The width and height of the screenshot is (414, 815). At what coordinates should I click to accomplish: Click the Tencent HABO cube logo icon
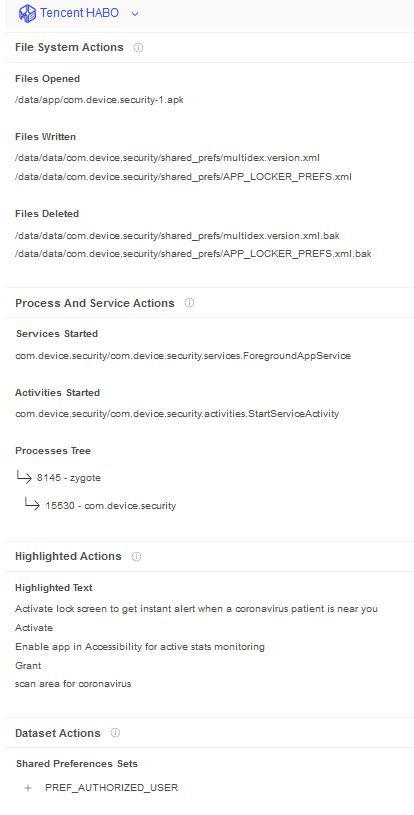[27, 13]
